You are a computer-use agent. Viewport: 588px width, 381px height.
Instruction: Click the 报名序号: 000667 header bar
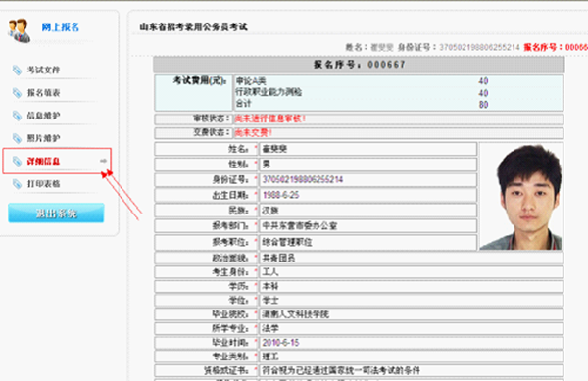pos(359,65)
